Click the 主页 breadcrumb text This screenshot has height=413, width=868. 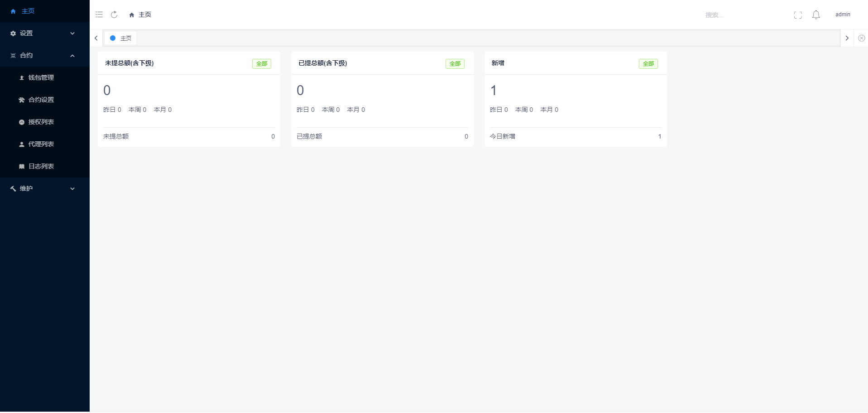click(145, 15)
